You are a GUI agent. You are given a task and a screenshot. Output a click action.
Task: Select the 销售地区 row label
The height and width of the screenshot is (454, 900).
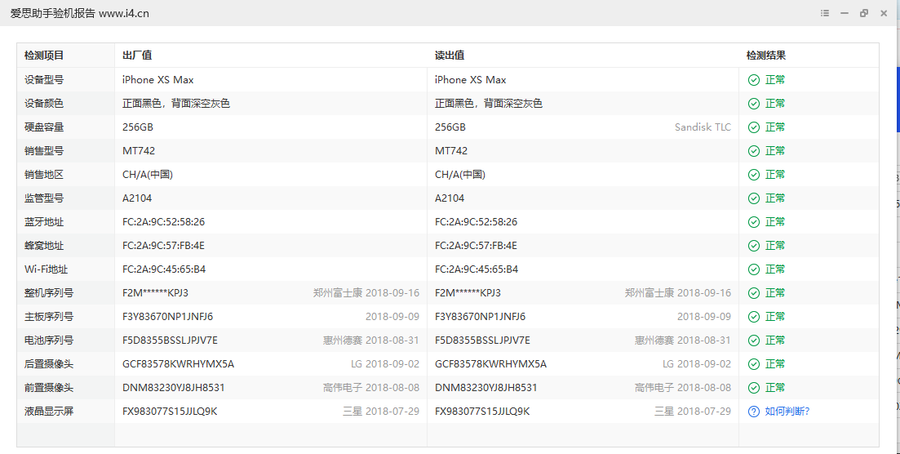click(x=44, y=174)
